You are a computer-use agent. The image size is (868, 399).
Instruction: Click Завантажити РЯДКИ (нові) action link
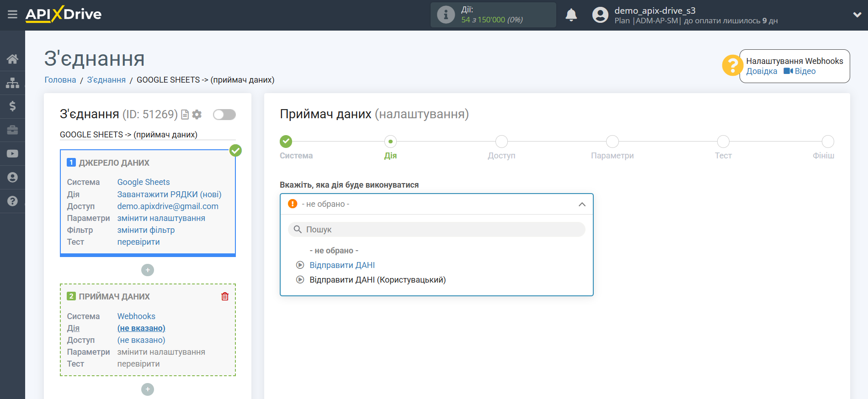tap(169, 194)
